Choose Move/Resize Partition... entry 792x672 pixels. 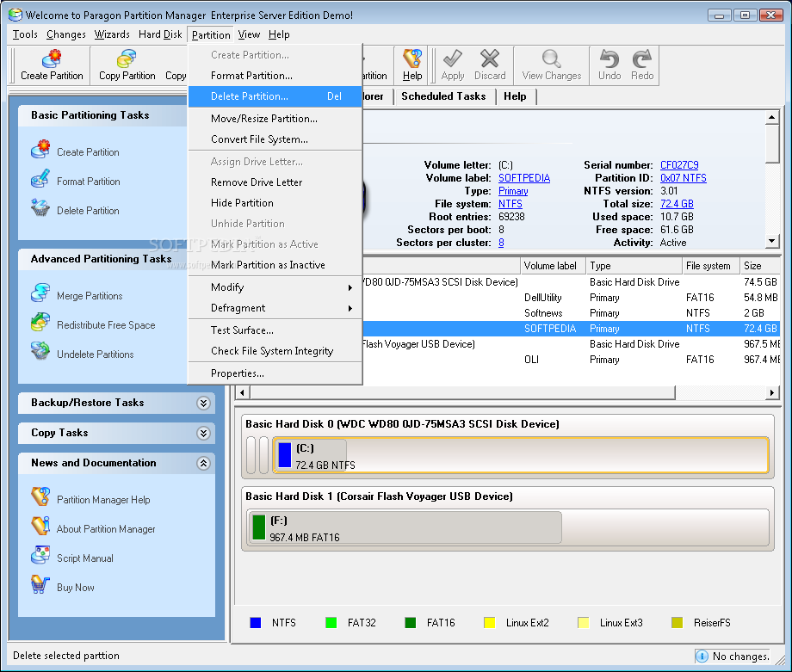[x=275, y=119]
